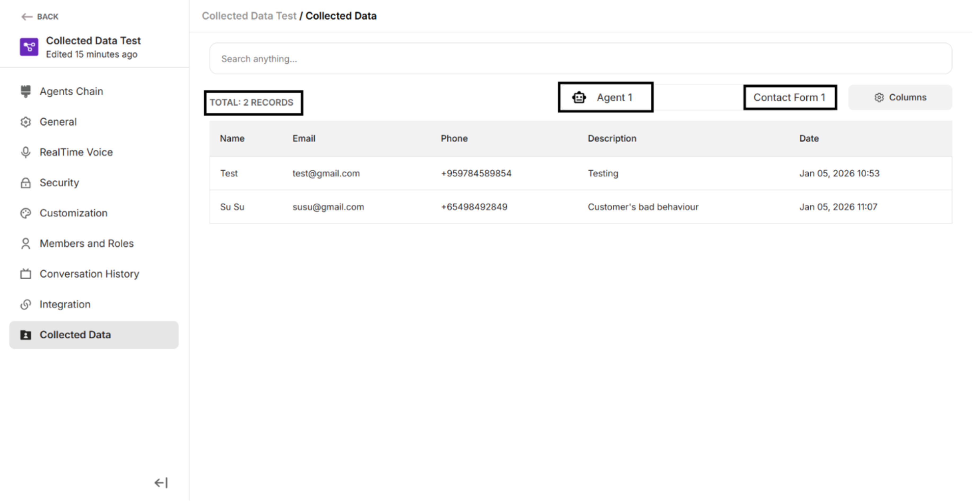Navigate to Collected Data in the sidebar
The width and height of the screenshot is (980, 501).
click(x=76, y=334)
